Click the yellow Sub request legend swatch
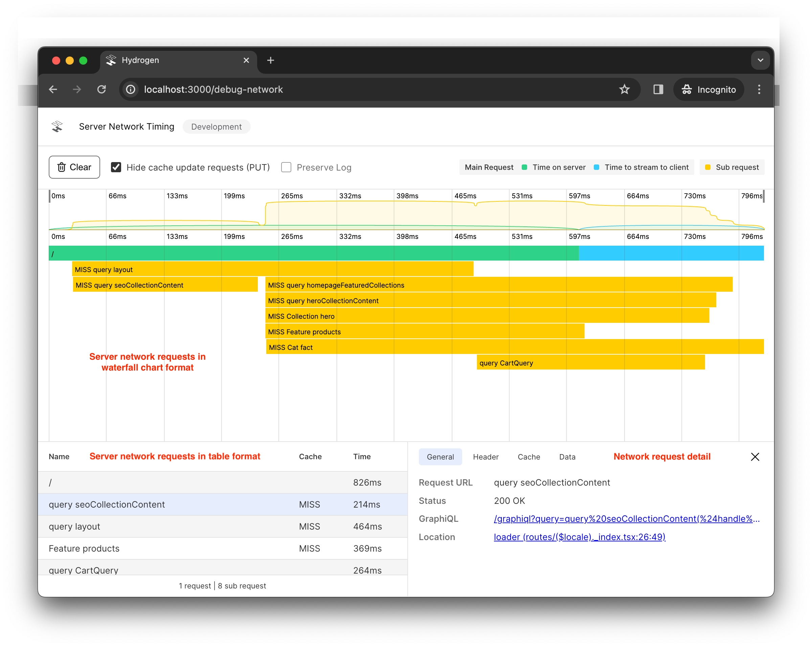The width and height of the screenshot is (812, 647). [708, 167]
